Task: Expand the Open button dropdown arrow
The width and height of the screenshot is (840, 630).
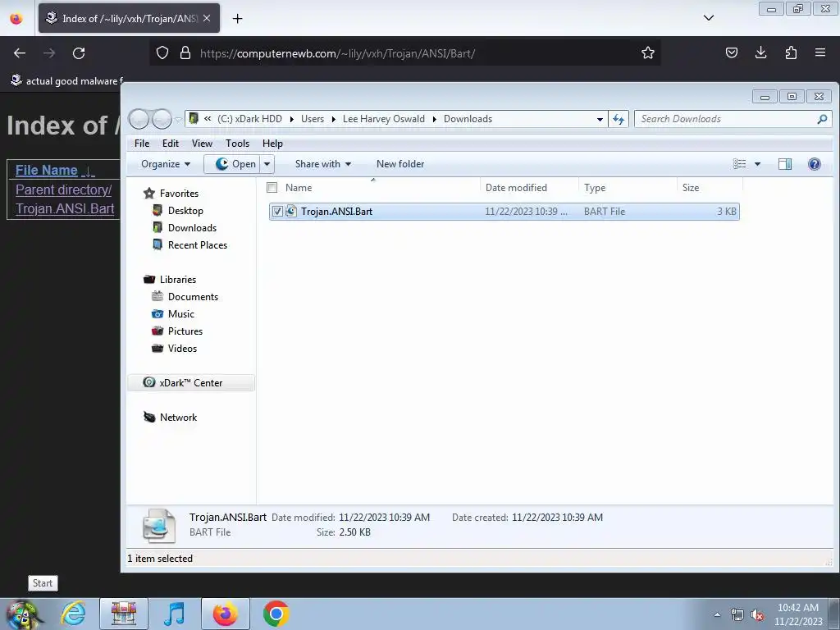Action: click(x=267, y=164)
